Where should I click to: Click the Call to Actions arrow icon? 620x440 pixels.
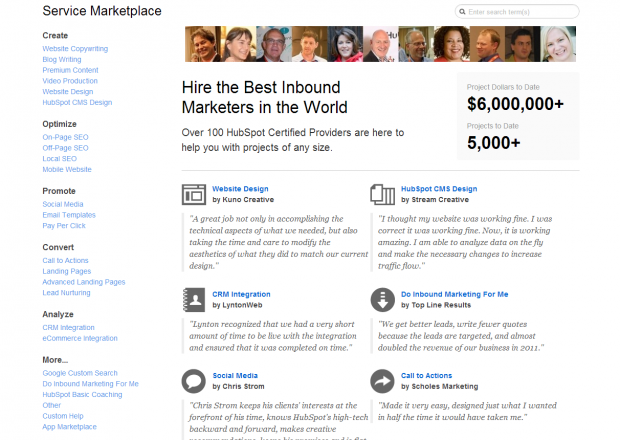tap(382, 381)
